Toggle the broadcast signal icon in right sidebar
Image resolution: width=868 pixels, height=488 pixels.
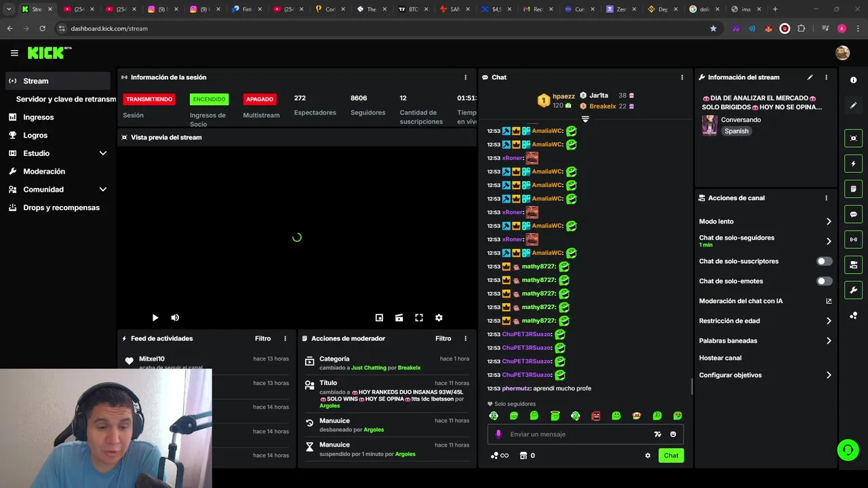pyautogui.click(x=853, y=239)
